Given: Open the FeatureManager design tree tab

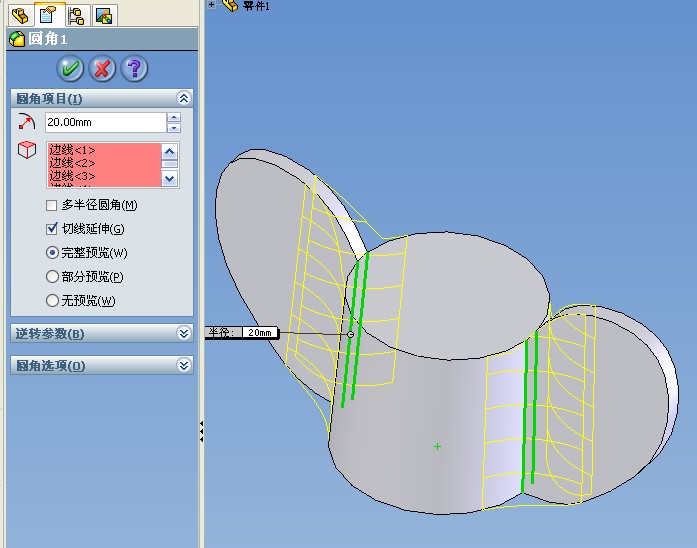Looking at the screenshot, I should click(x=20, y=15).
